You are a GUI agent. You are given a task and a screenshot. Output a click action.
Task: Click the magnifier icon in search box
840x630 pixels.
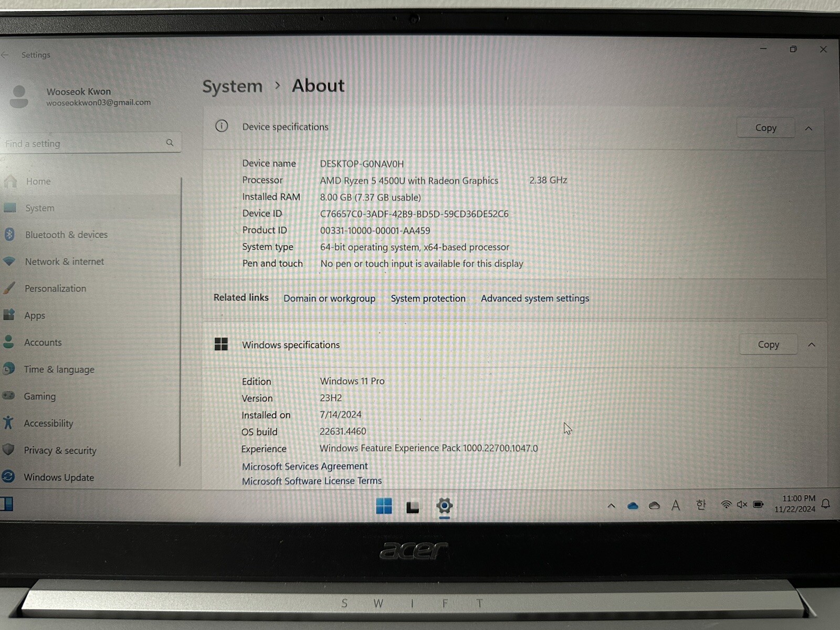(170, 142)
